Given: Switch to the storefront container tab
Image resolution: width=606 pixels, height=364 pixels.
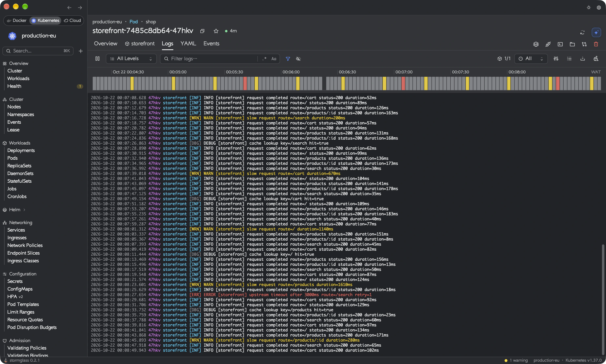Looking at the screenshot, I should click(x=140, y=43).
